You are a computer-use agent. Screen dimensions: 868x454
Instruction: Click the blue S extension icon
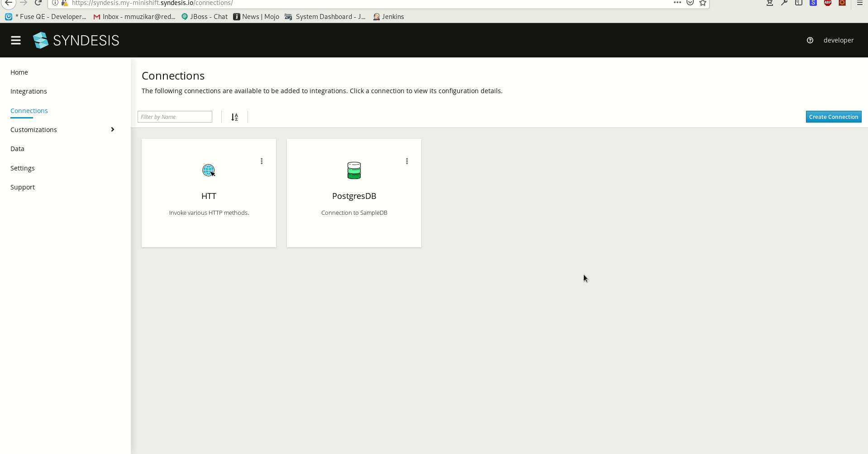(x=813, y=3)
